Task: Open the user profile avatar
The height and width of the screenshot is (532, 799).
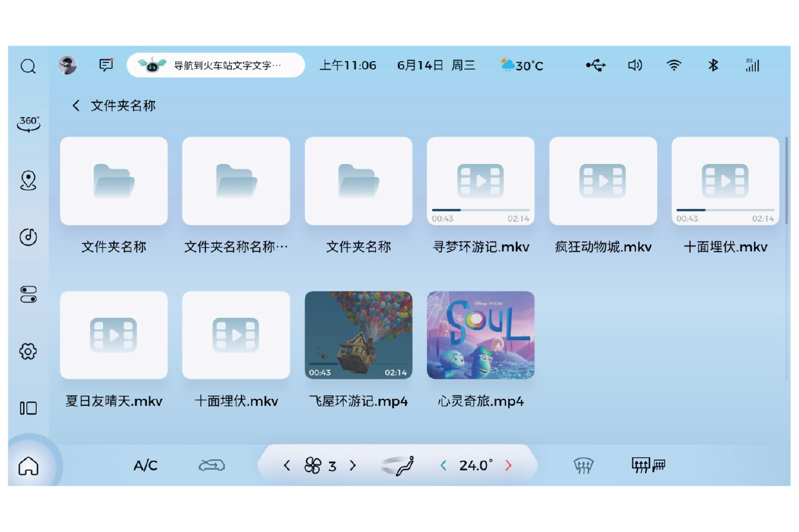Action: tap(68, 65)
